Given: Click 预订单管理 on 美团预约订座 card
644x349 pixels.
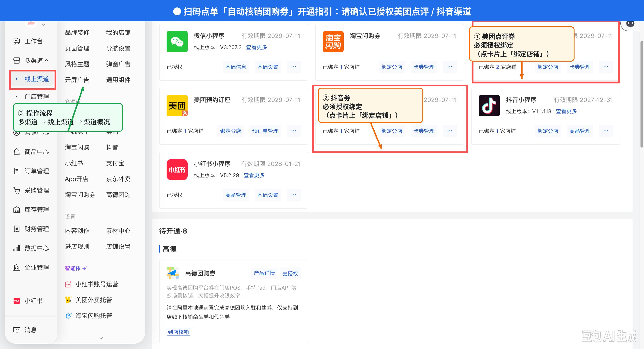Looking at the screenshot, I should pyautogui.click(x=265, y=131).
